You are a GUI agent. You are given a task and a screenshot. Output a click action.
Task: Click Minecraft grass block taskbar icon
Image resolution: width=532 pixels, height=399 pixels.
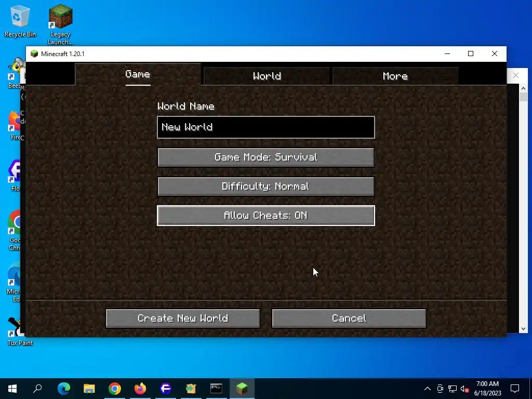coord(242,389)
